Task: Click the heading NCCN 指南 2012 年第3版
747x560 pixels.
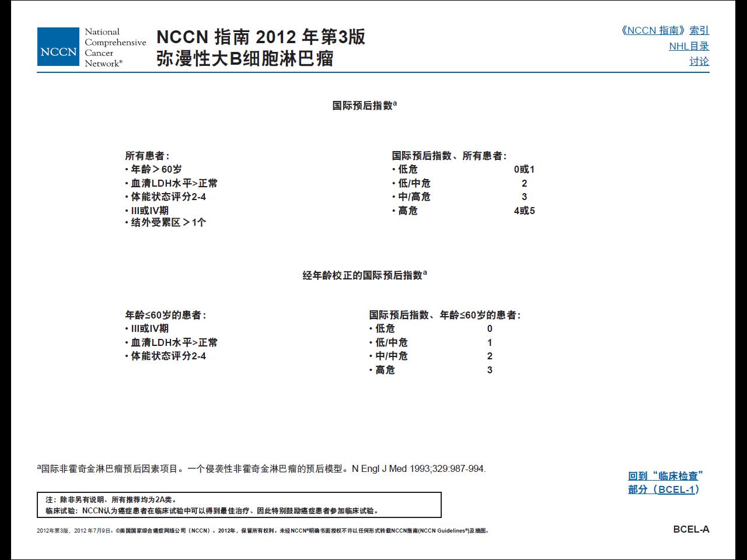Action: tap(261, 37)
